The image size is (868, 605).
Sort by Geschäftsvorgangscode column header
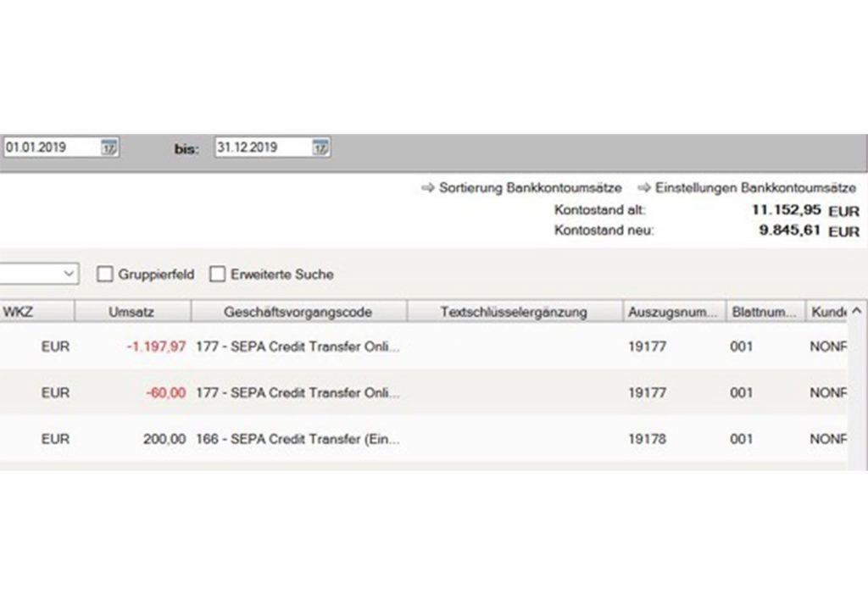click(299, 312)
